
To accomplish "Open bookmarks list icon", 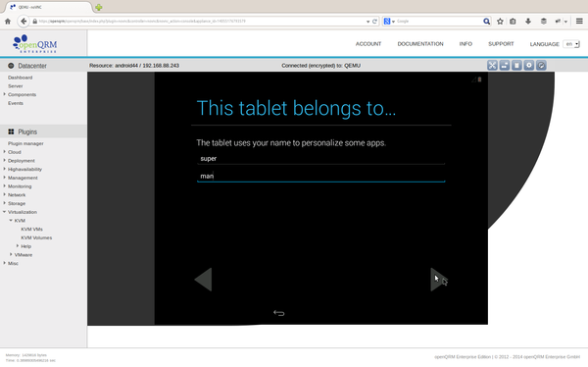I will click(x=513, y=22).
